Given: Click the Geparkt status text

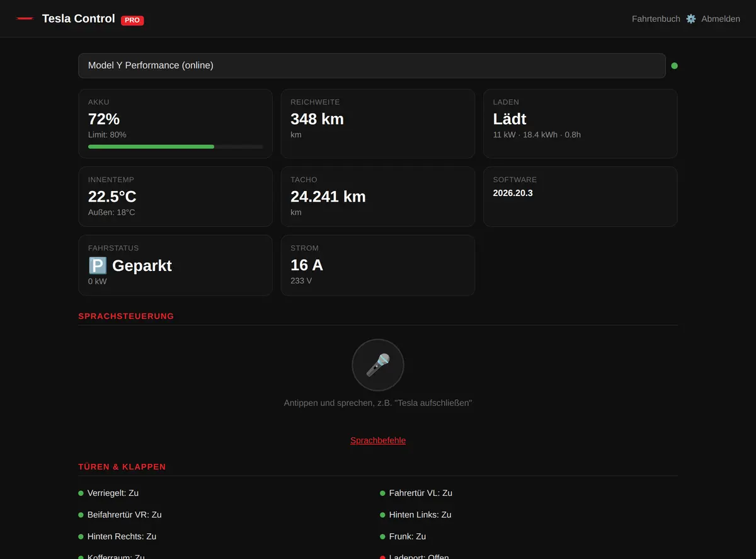Looking at the screenshot, I should 142,265.
